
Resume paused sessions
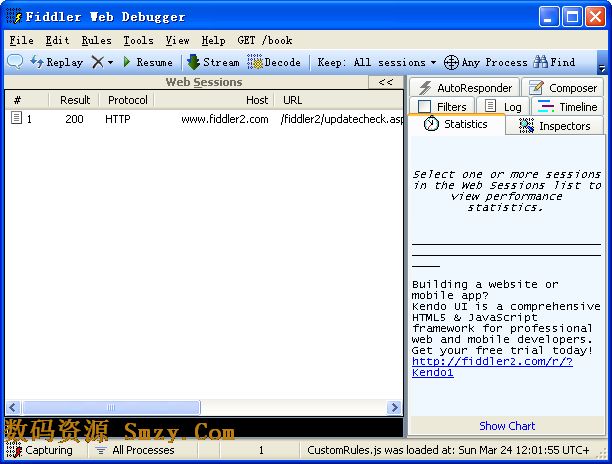coord(146,62)
